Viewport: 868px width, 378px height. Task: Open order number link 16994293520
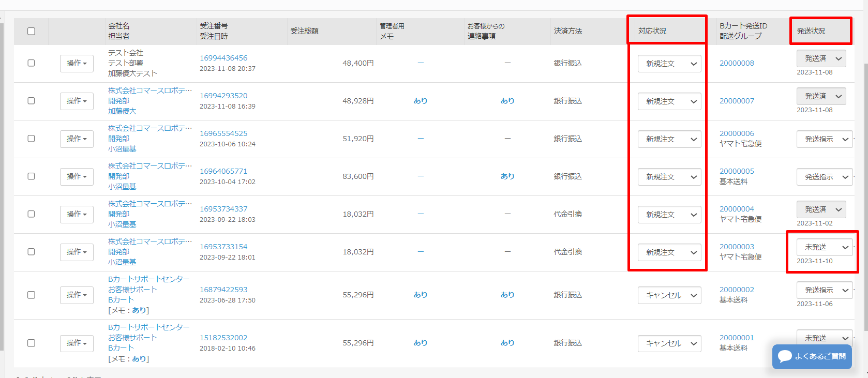pos(223,96)
